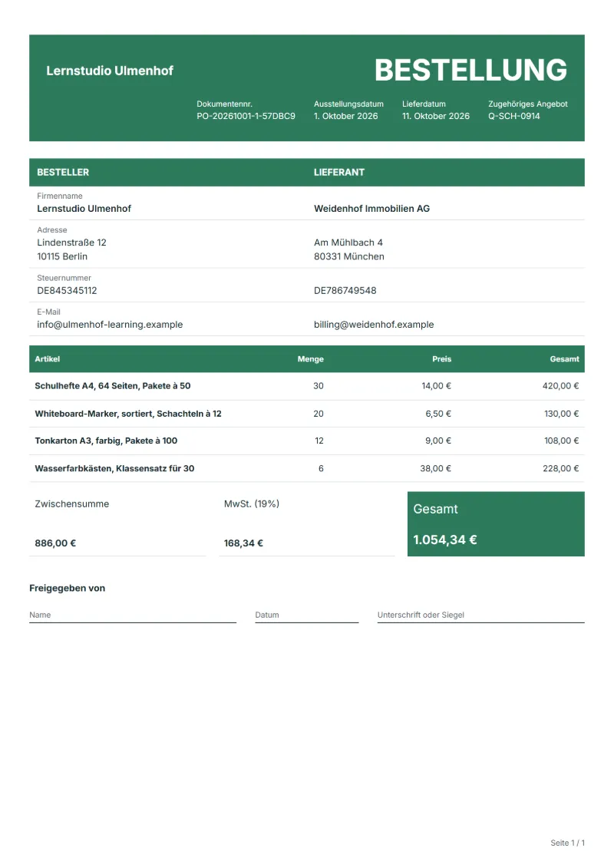Select supplier name Weidenhof Immobilien AG
This screenshot has width=614, height=868.
tap(371, 209)
